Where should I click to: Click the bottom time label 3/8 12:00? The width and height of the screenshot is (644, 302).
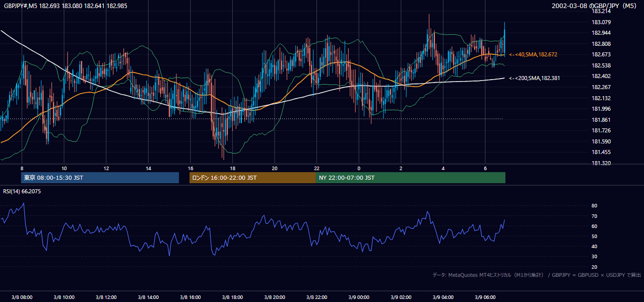pyautogui.click(x=106, y=297)
